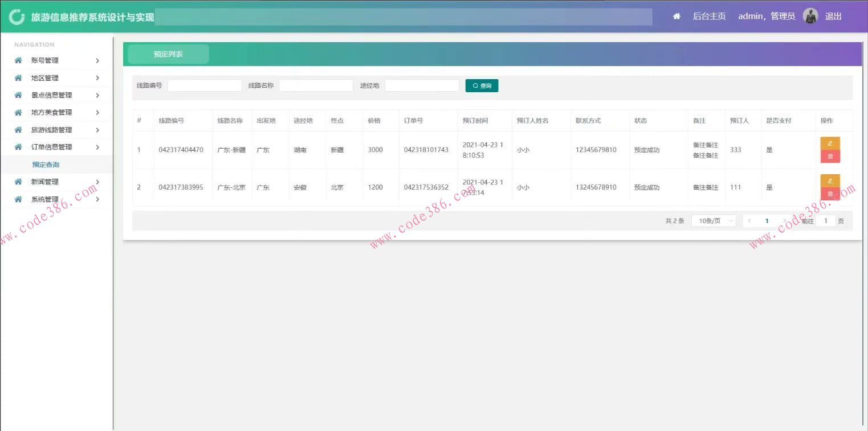Image resolution: width=868 pixels, height=431 pixels.
Task: Click the house icon beside 旅游线路管理
Action: click(18, 130)
